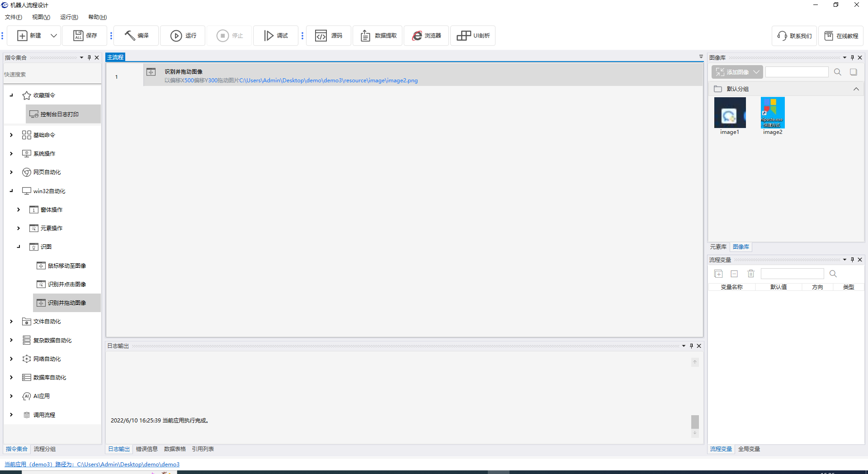This screenshot has height=474, width=868.
Task: Select the image2 thumbnail in image library
Action: point(772,113)
